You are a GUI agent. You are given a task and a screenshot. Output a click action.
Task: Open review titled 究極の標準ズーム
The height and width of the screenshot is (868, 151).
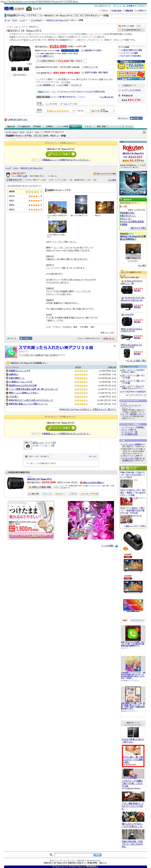tap(17, 378)
